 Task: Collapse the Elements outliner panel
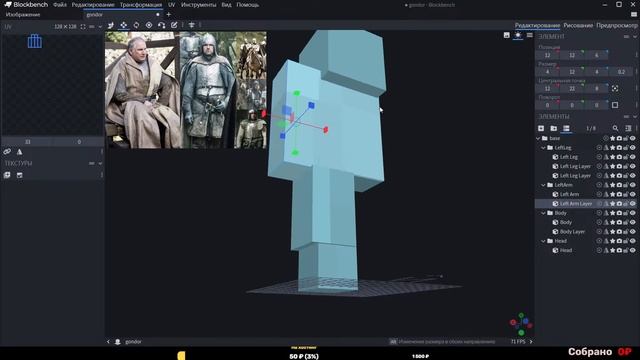coord(635,117)
